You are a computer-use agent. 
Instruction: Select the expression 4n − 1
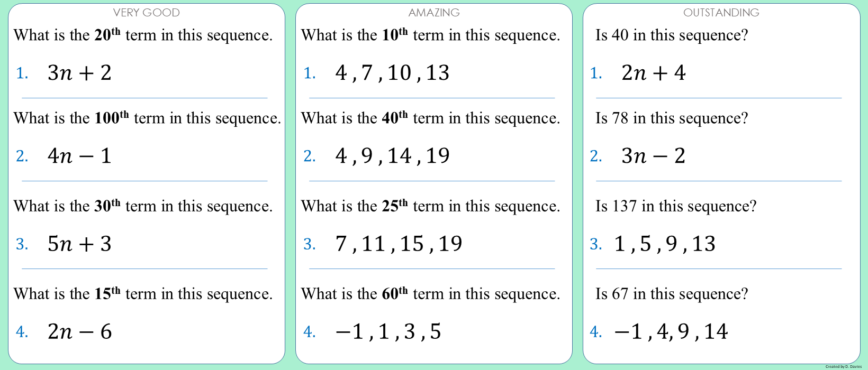coord(79,156)
